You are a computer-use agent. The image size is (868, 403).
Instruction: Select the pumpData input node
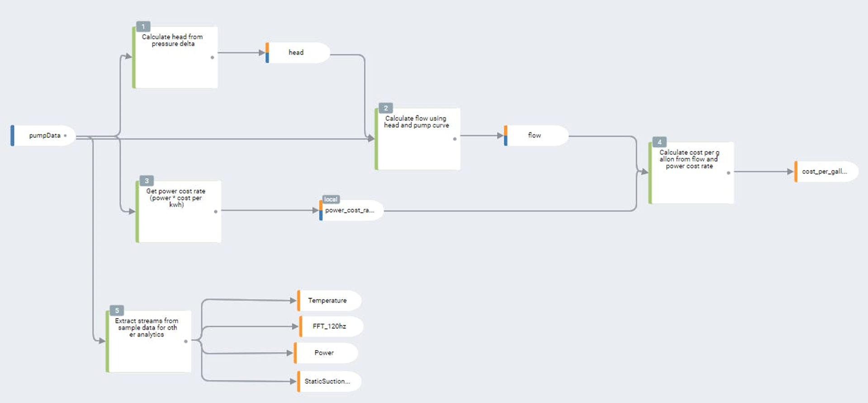[x=43, y=135]
